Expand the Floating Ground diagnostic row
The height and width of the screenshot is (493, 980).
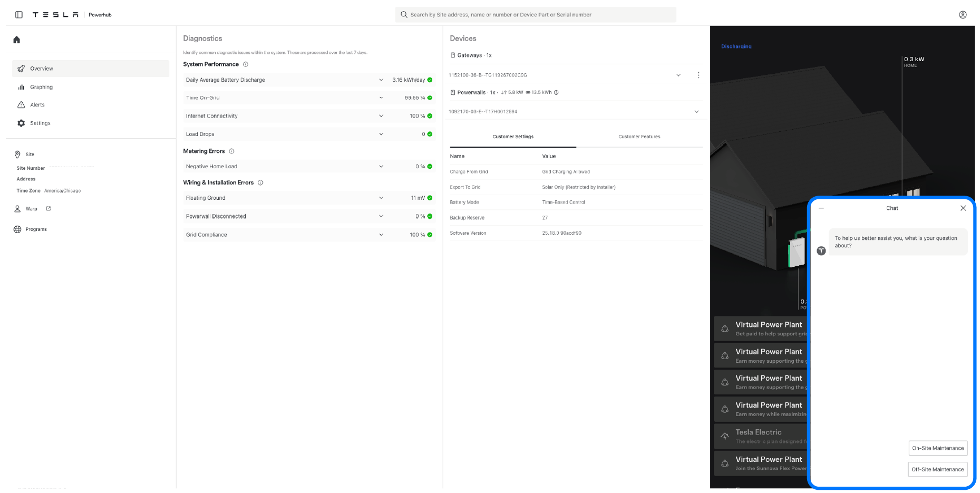[x=381, y=198]
